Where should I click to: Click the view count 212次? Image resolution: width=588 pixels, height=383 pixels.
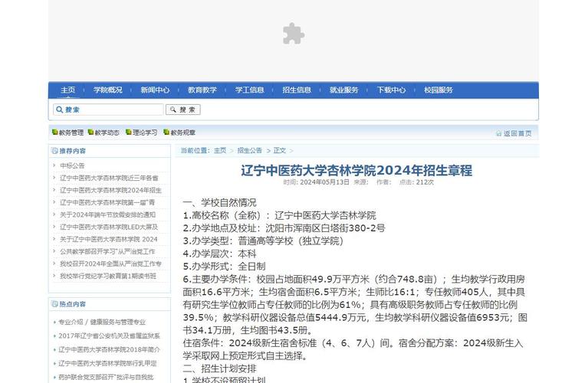pos(425,182)
